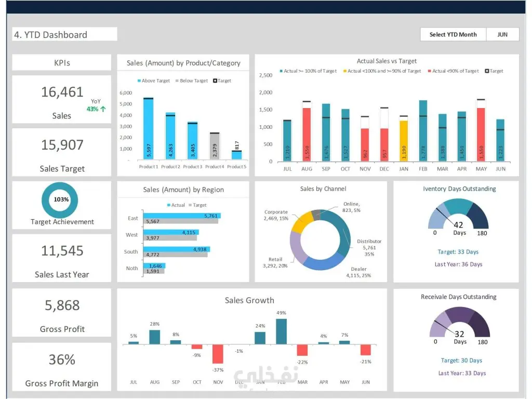Select the teal FEB bar 1,778
Screen dimensions: 532x399
pyautogui.click(x=423, y=130)
